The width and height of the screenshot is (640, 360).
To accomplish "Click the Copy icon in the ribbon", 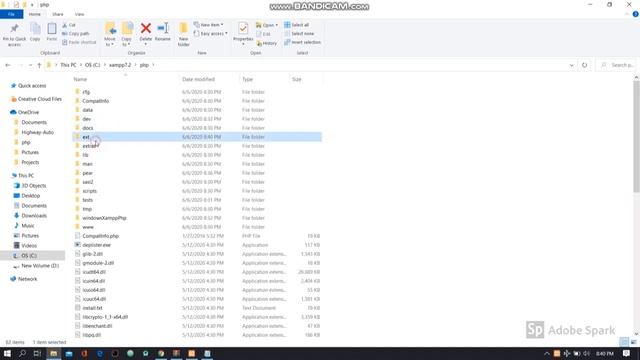I will pyautogui.click(x=35, y=29).
